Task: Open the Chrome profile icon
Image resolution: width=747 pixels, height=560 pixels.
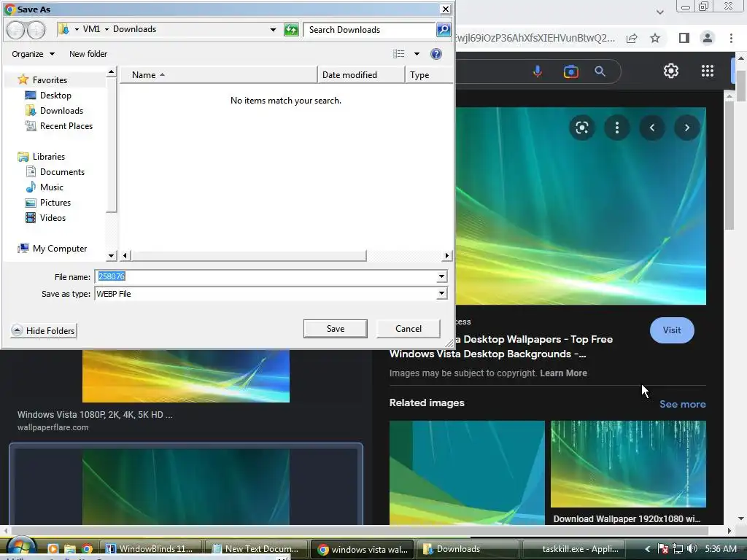Action: (x=708, y=38)
